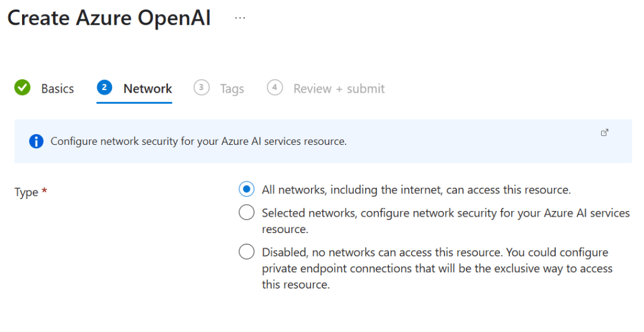Click the blue step 2 circle icon
The image size is (644, 332).
click(x=105, y=88)
